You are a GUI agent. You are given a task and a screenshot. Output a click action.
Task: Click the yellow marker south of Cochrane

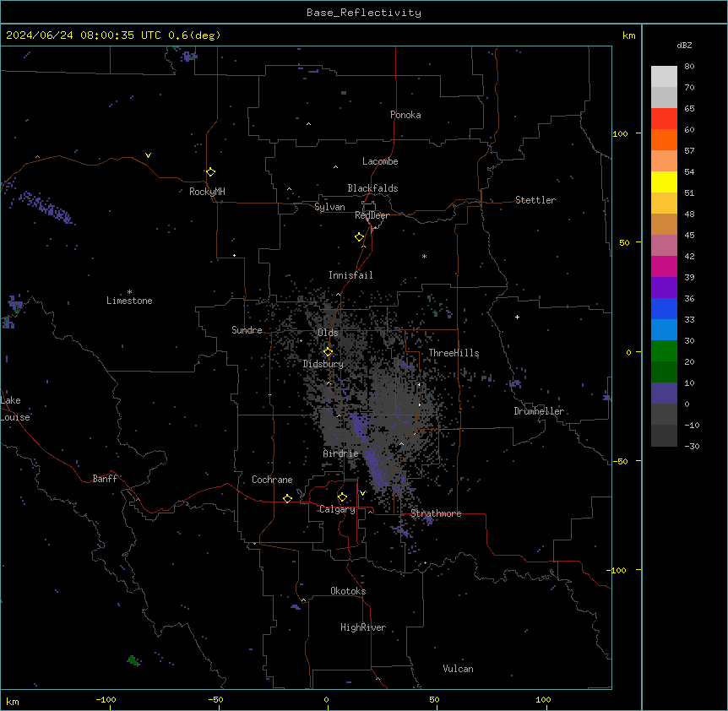click(x=287, y=498)
